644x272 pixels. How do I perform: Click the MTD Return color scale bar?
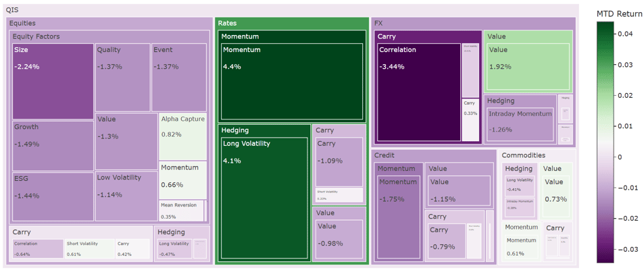pyautogui.click(x=605, y=142)
